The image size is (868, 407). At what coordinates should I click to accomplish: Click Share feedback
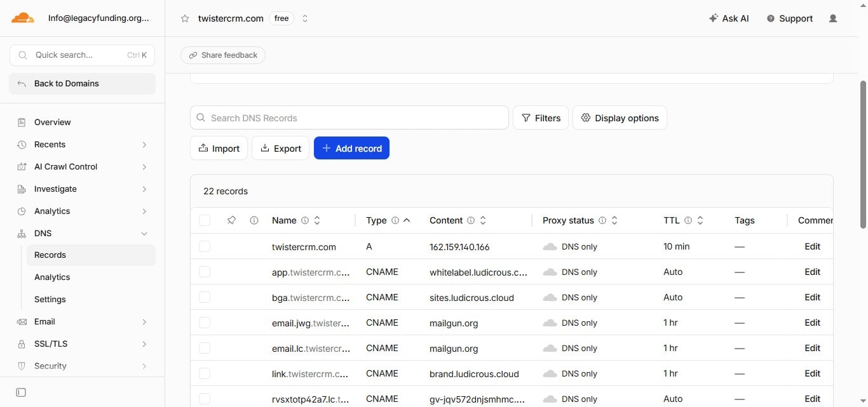click(x=223, y=55)
